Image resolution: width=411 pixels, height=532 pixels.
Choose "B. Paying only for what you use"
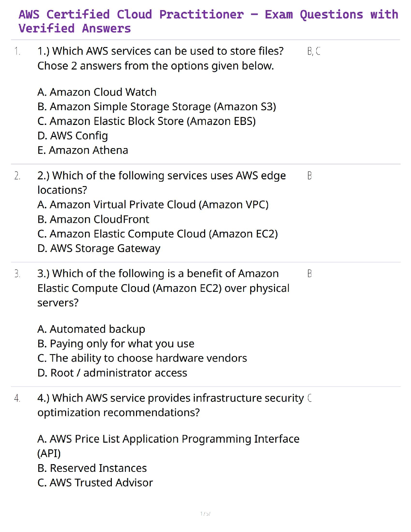(116, 344)
